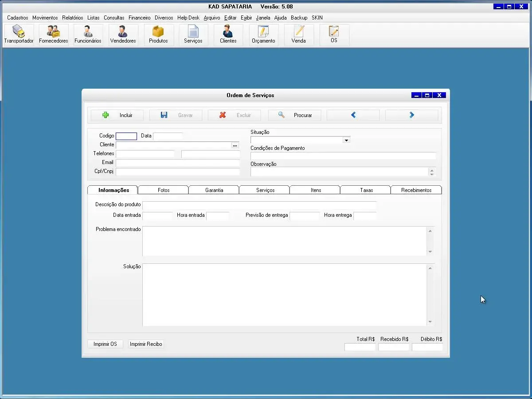The image size is (532, 399).
Task: Click Incluir with green plus icon
Action: (x=117, y=115)
